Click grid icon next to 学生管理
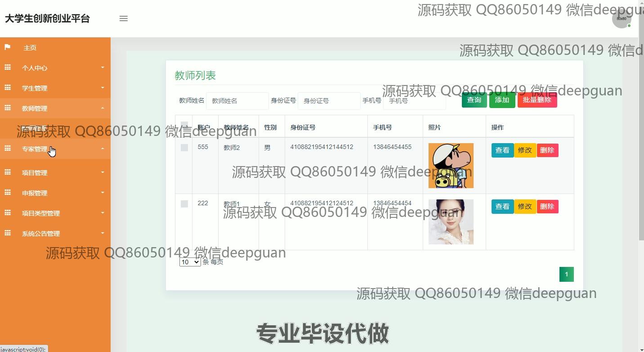The image size is (644, 352). coord(8,88)
